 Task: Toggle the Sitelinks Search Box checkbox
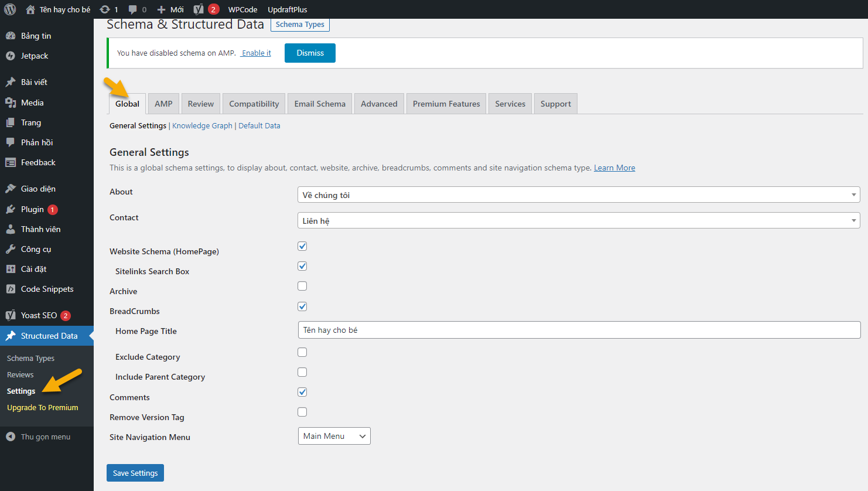[302, 266]
